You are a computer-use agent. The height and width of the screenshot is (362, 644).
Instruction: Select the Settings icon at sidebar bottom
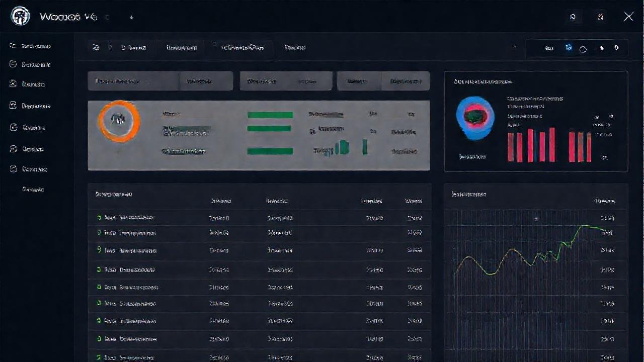click(x=13, y=169)
